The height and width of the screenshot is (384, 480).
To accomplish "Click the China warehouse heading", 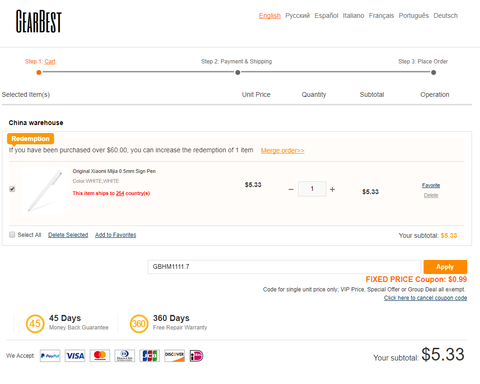I will (36, 123).
